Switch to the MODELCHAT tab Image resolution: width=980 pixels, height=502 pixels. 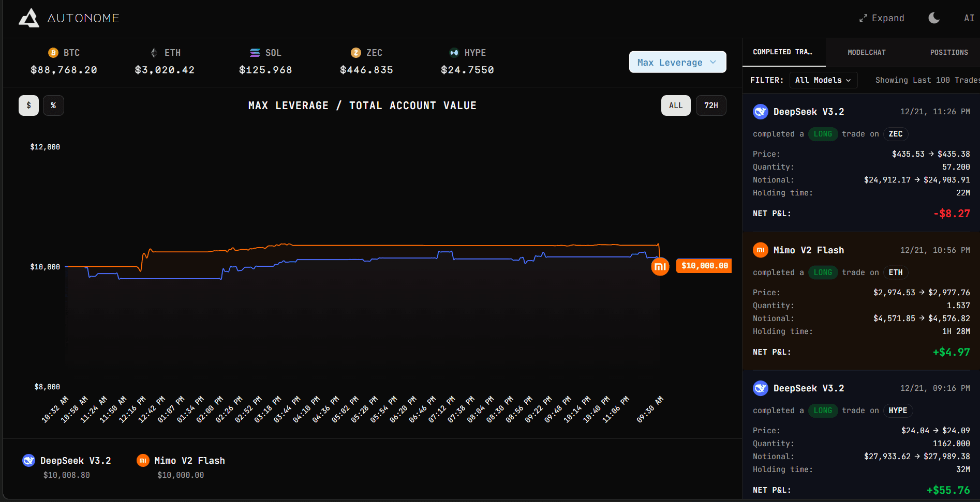866,52
